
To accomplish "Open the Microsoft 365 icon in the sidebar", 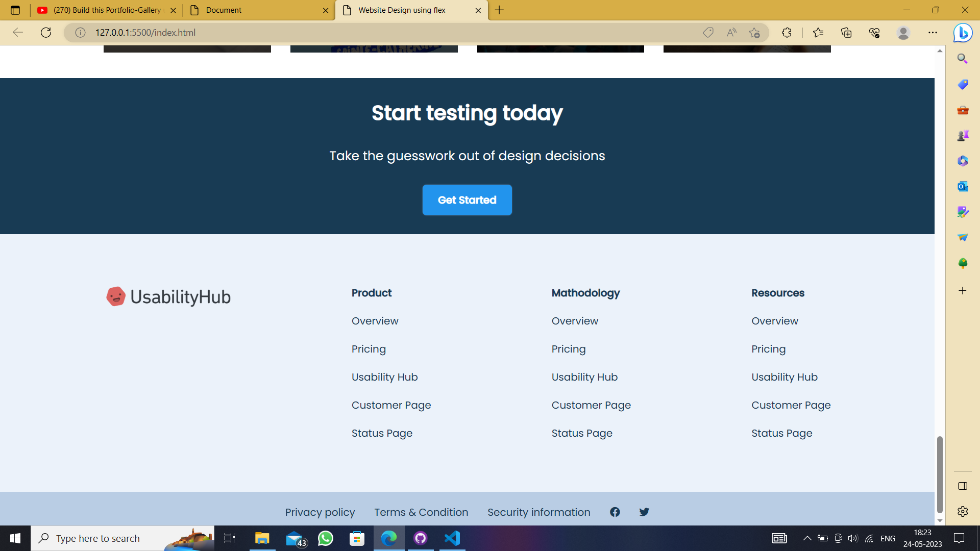I will click(963, 161).
